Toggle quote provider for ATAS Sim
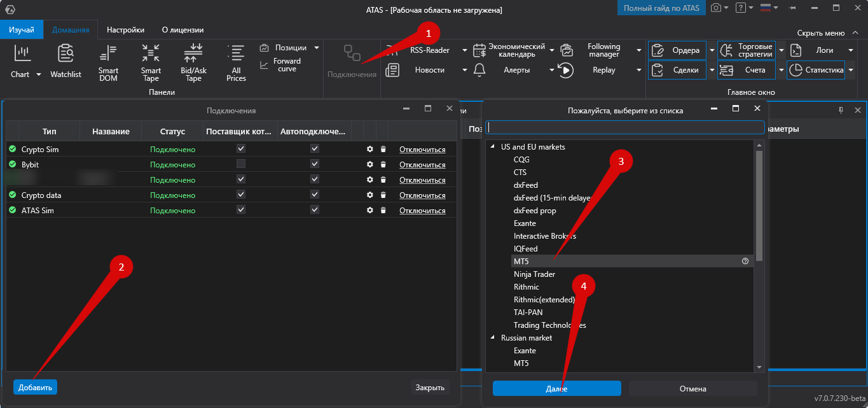This screenshot has height=408, width=868. click(241, 209)
